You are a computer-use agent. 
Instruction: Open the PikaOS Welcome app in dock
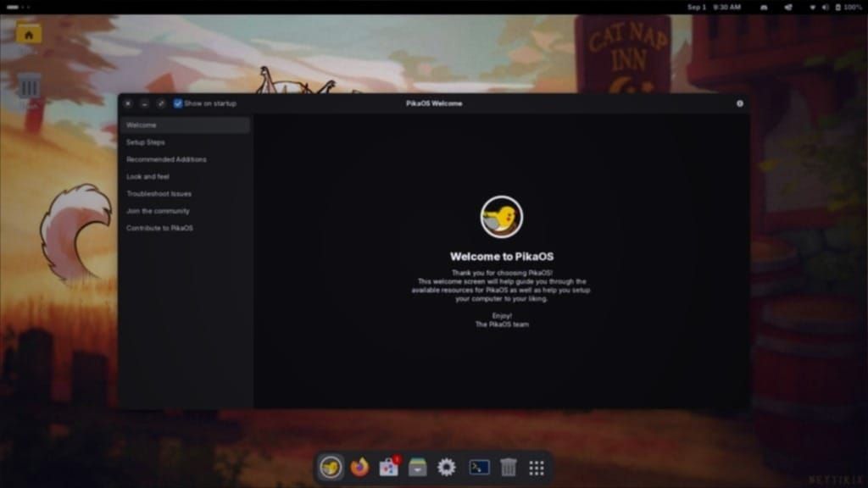pos(331,468)
